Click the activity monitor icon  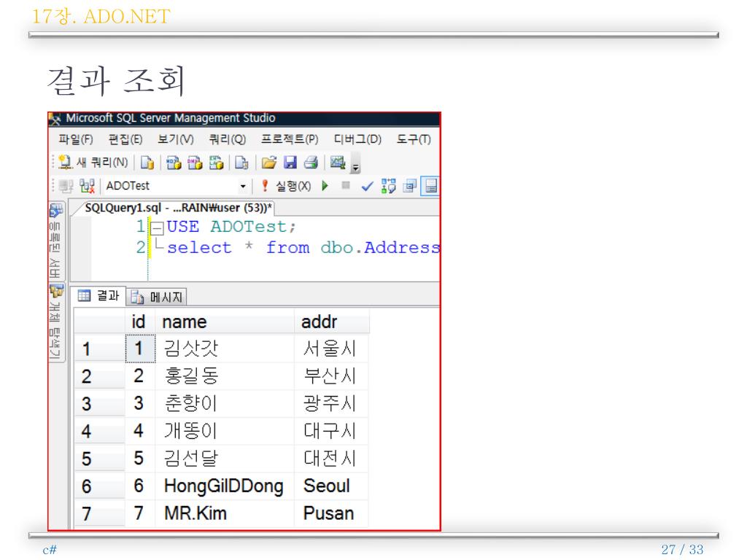point(338,163)
